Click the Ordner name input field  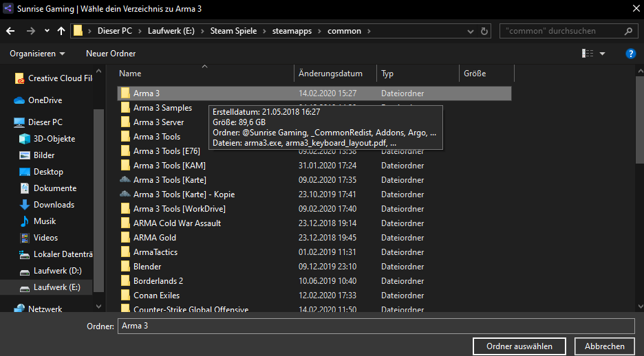coord(375,326)
